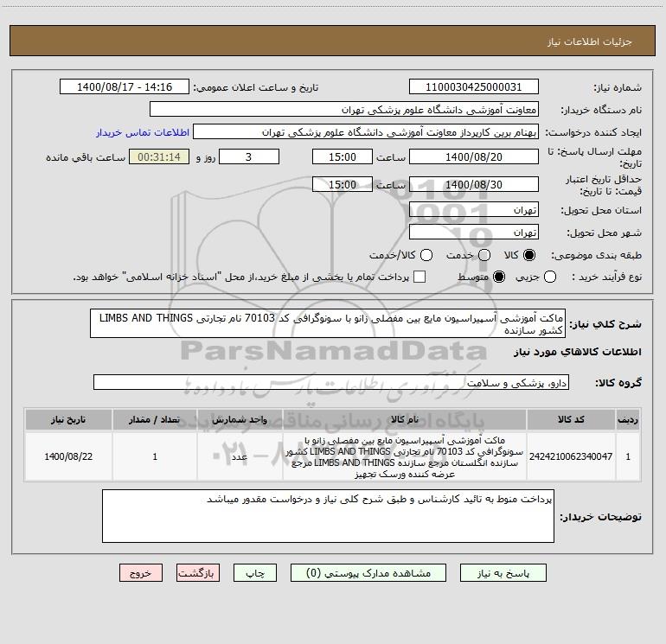The image size is (666, 644).
Task: Click the response deadline date 1400/08/20
Action: pos(474,156)
